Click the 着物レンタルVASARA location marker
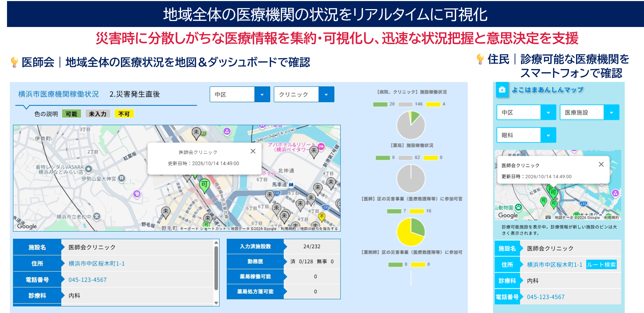Image resolution: width=644 pixels, height=313 pixels. (89, 169)
